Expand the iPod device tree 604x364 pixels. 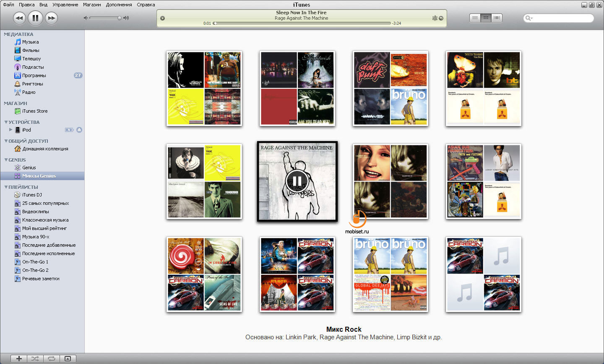coord(11,130)
